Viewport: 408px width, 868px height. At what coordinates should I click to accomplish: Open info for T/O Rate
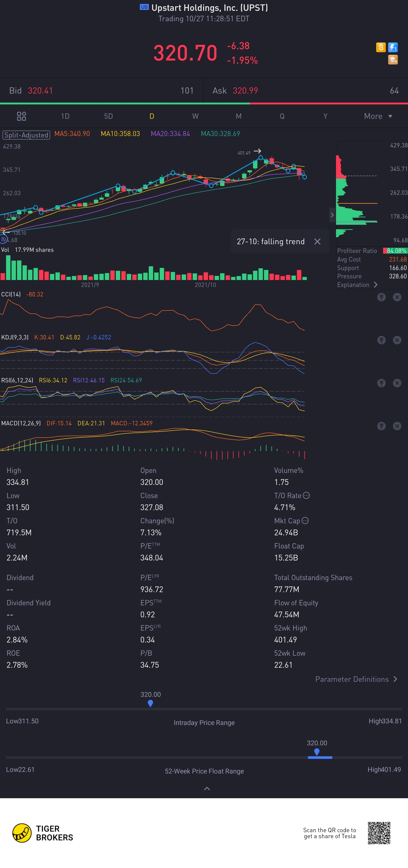click(x=306, y=495)
